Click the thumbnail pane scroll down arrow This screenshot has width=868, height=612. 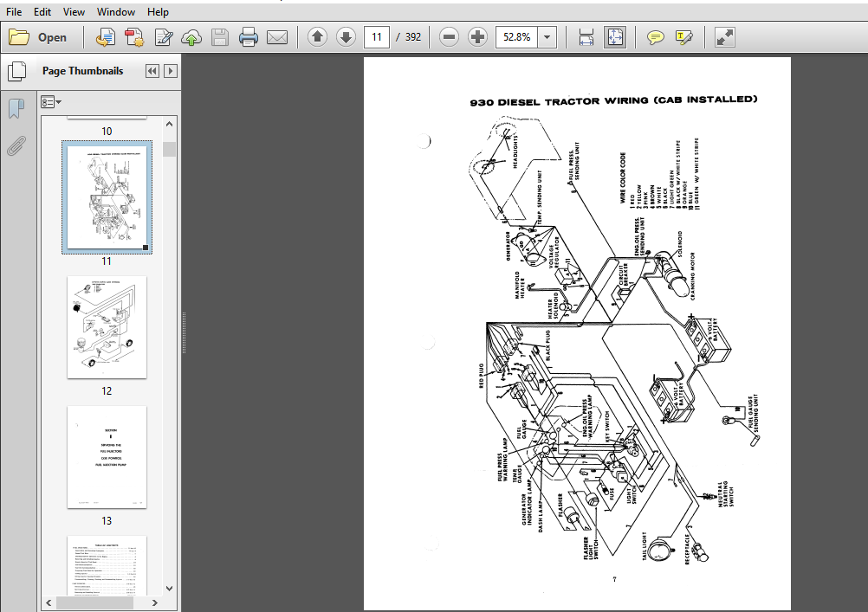(x=170, y=589)
